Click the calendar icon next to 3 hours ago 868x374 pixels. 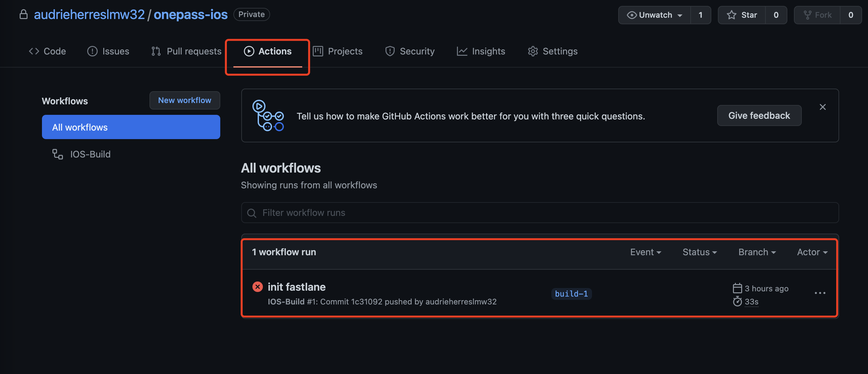click(x=737, y=288)
